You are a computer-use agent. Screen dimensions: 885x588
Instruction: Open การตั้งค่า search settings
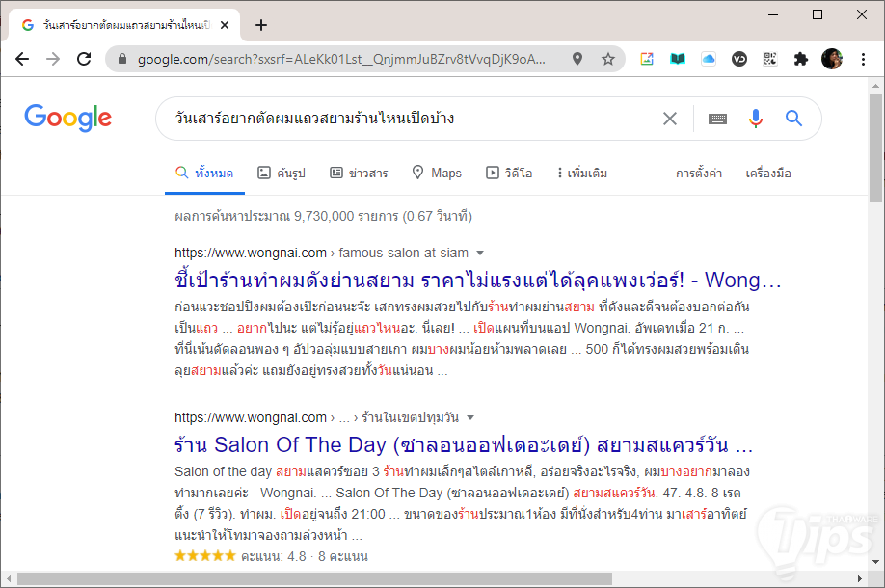699,174
